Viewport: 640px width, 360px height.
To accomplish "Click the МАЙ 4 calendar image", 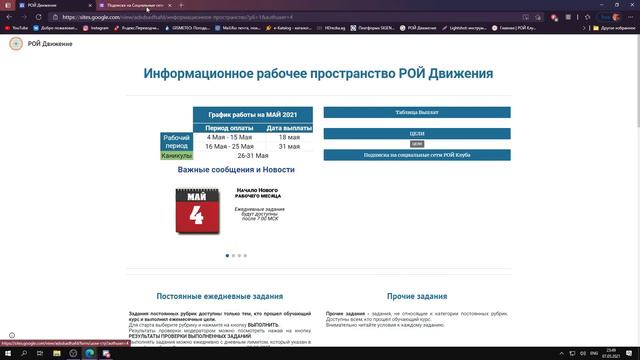I will (198, 211).
